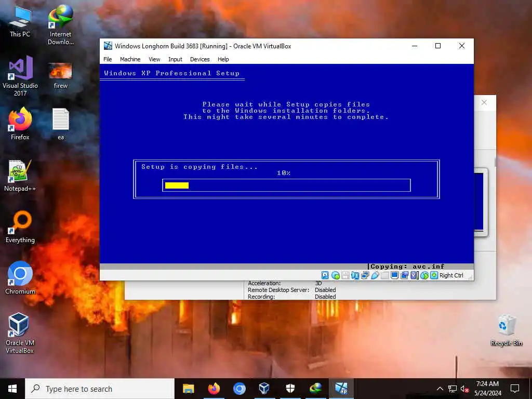Image resolution: width=532 pixels, height=399 pixels.
Task: Select the Notepad++ desktop shortcut
Action: 20,176
